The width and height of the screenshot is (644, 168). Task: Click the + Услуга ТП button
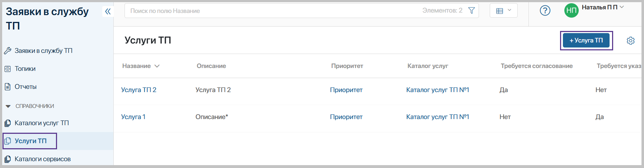pos(586,40)
